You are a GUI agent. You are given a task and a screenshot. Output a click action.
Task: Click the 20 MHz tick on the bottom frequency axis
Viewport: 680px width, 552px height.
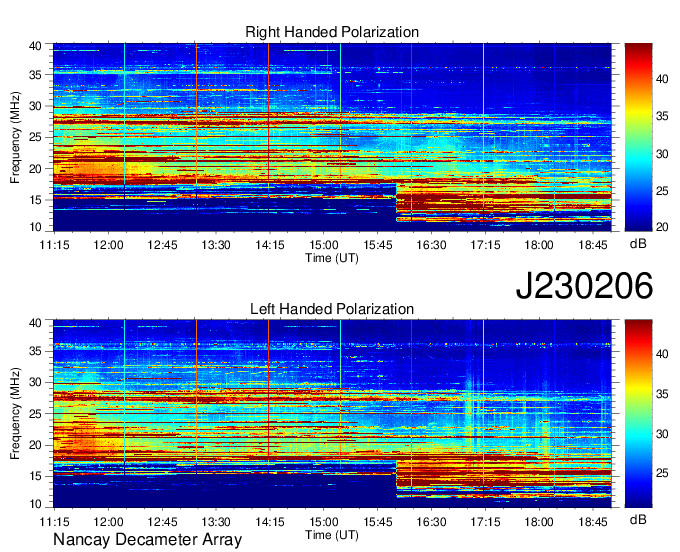click(x=35, y=445)
